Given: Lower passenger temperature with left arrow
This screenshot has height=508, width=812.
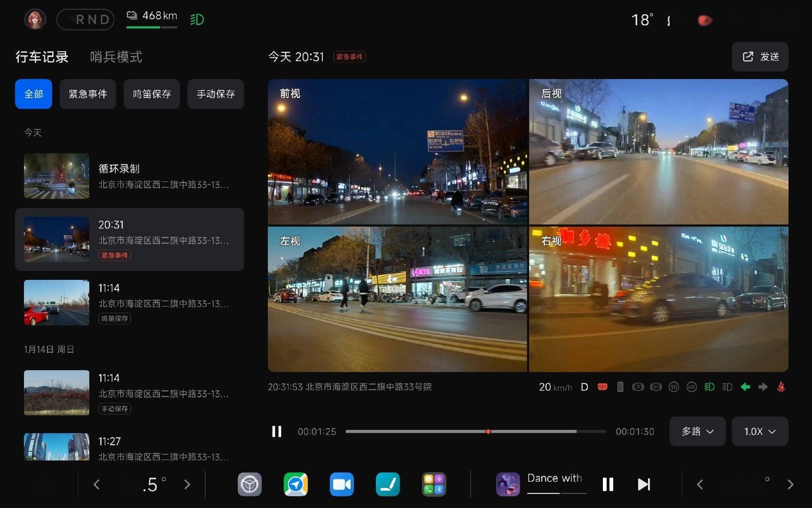Looking at the screenshot, I should click(x=700, y=484).
